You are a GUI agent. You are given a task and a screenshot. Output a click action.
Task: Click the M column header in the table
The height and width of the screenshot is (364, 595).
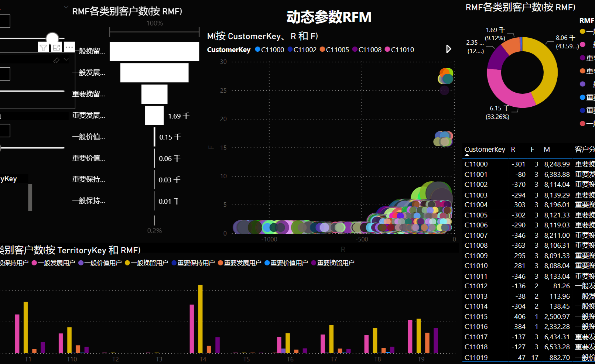(x=547, y=149)
